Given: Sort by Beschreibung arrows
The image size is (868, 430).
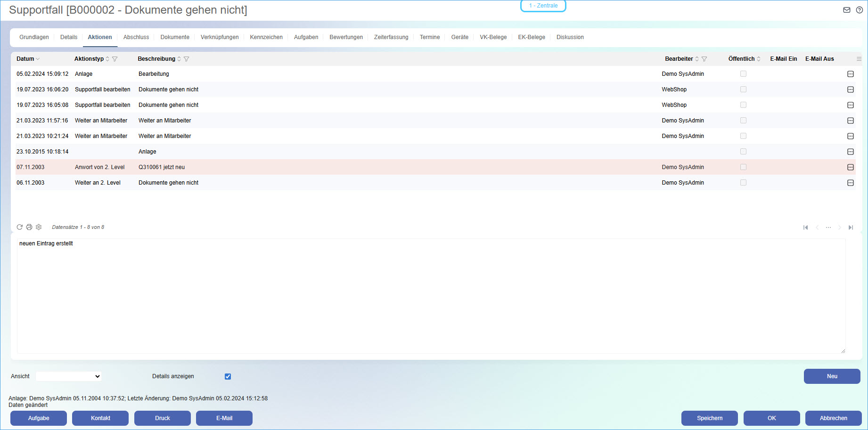Looking at the screenshot, I should 179,59.
